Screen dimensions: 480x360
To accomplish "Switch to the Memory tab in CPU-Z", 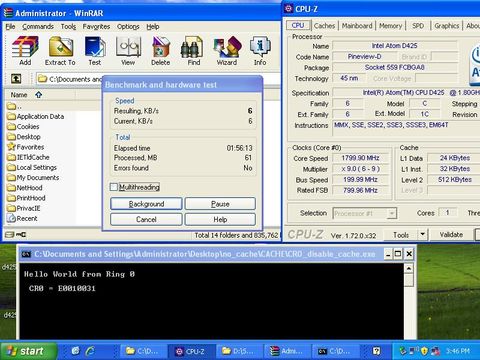I will pos(390,26).
